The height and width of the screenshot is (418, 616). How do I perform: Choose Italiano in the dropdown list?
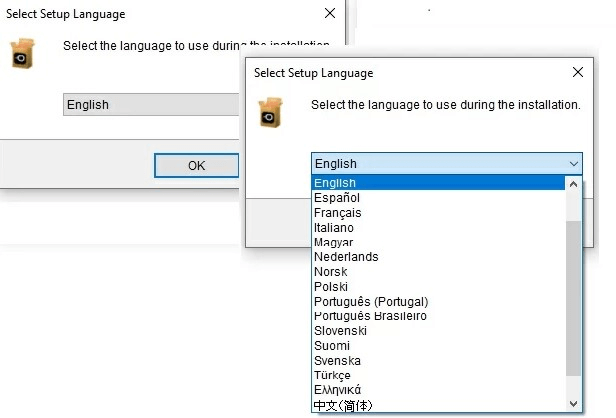pos(334,227)
